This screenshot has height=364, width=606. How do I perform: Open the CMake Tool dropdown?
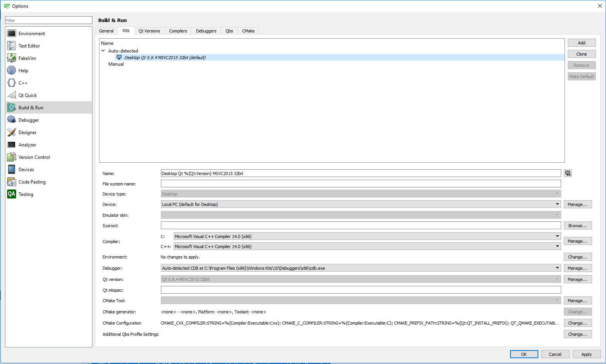click(x=361, y=301)
